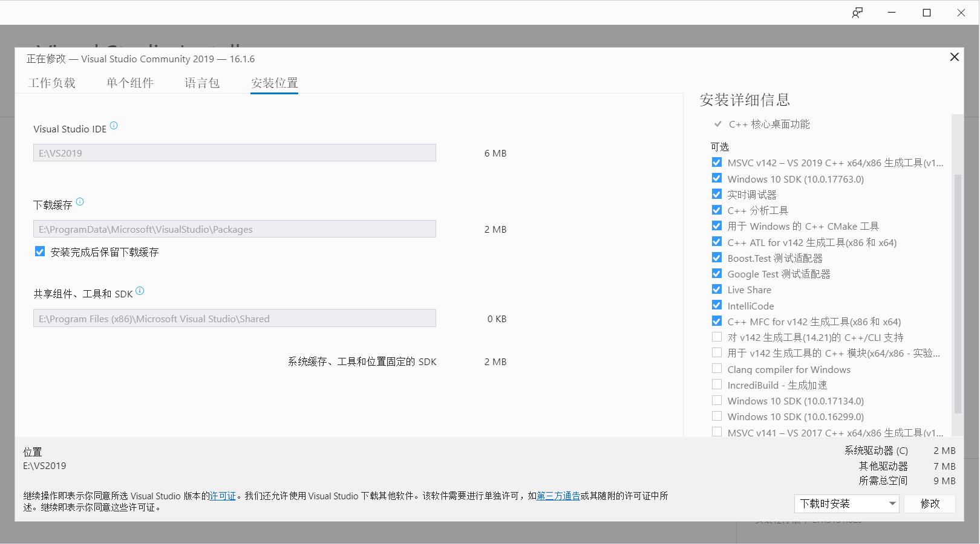The height and width of the screenshot is (544, 980).
Task: Click the Visual Studio IDE path field
Action: click(x=235, y=153)
